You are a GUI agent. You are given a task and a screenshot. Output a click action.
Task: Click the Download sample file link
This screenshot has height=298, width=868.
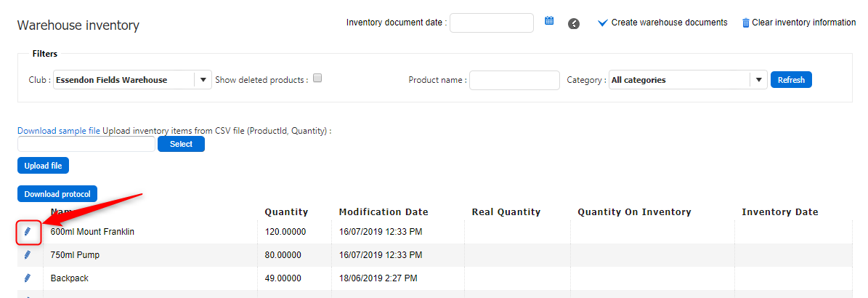59,131
